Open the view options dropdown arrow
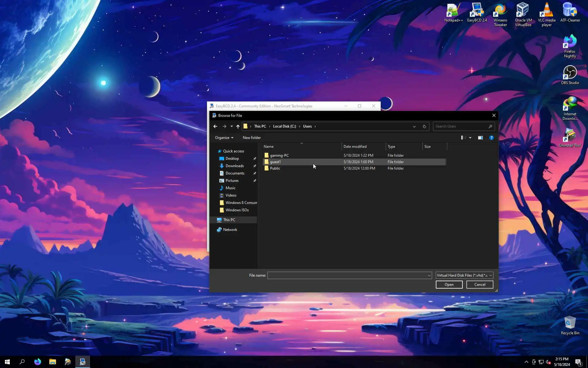 tap(470, 138)
